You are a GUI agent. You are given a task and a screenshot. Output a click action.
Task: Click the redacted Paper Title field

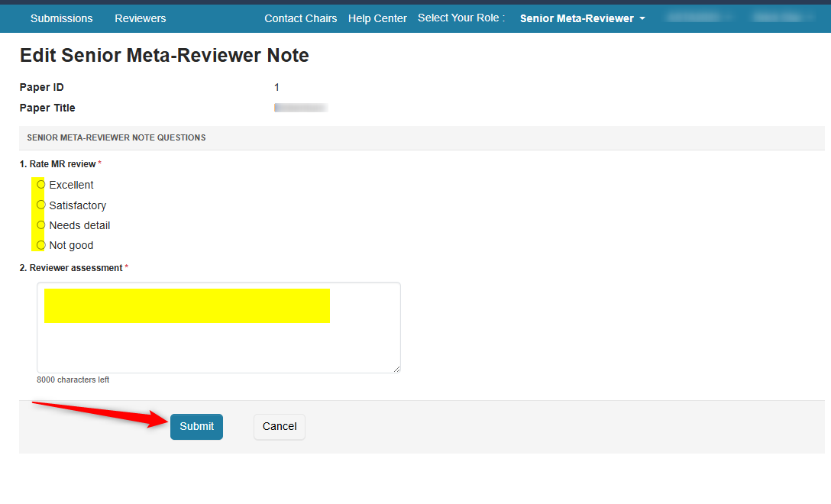pyautogui.click(x=301, y=107)
